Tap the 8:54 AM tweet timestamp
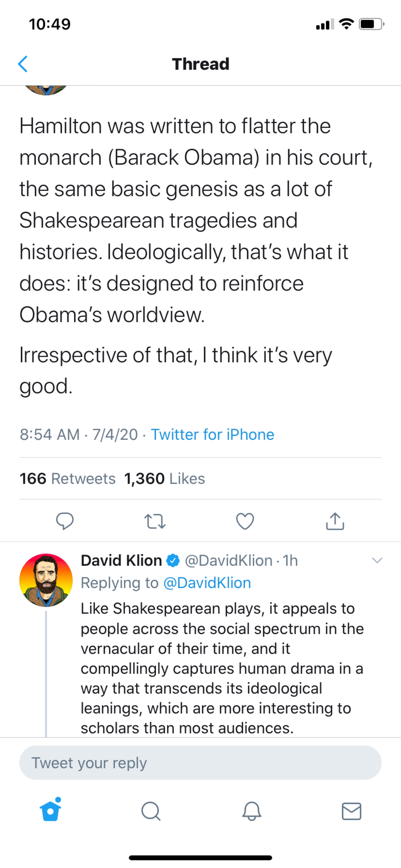401x868 pixels. 49,435
